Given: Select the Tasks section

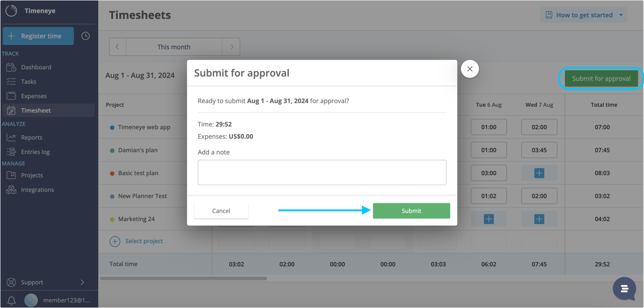Looking at the screenshot, I should pyautogui.click(x=29, y=81).
